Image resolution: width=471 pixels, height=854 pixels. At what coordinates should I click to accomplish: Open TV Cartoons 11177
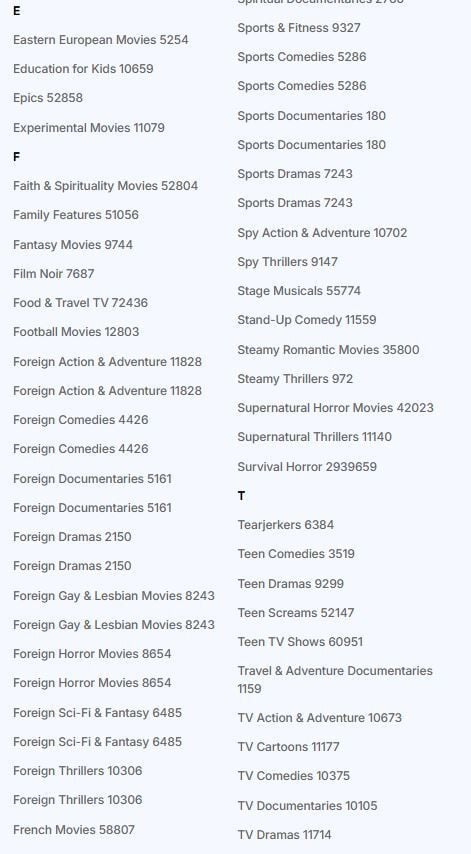[288, 746]
